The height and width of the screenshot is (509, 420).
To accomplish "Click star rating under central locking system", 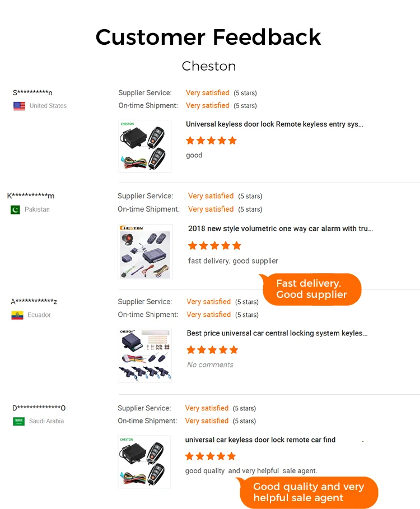I will [212, 350].
